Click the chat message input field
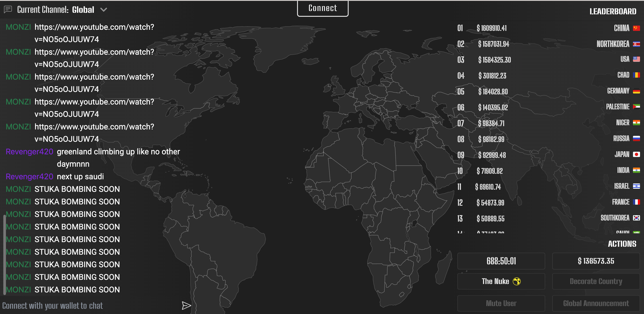This screenshot has height=314, width=644. point(88,305)
